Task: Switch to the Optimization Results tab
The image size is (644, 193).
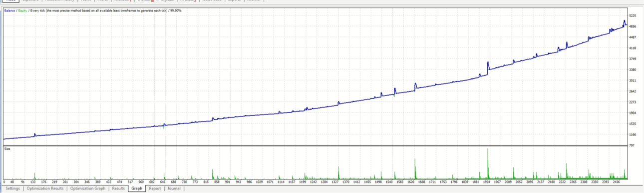Action: pyautogui.click(x=45, y=189)
